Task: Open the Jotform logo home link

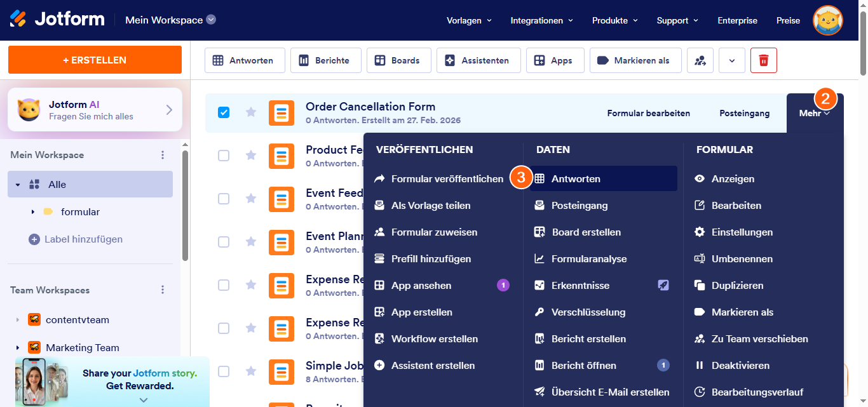Action: (57, 19)
